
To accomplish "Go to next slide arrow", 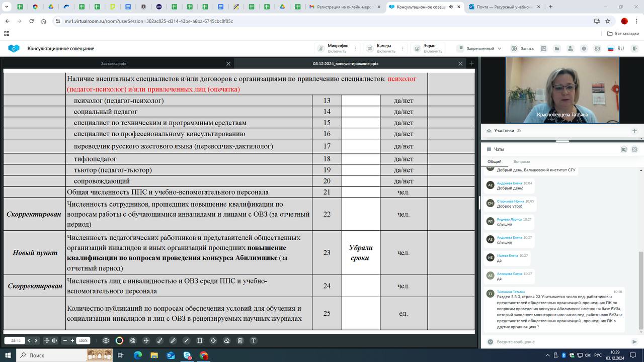I will click(36, 340).
